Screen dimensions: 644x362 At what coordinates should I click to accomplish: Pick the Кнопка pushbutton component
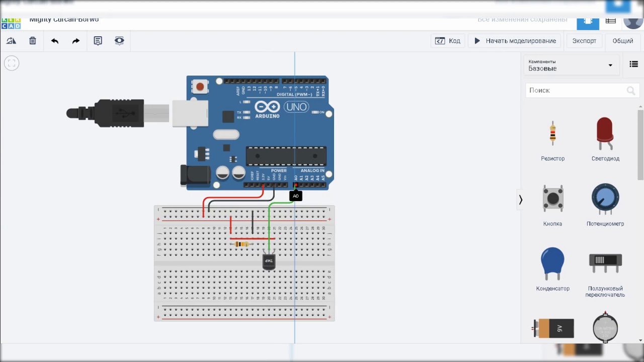pos(553,206)
